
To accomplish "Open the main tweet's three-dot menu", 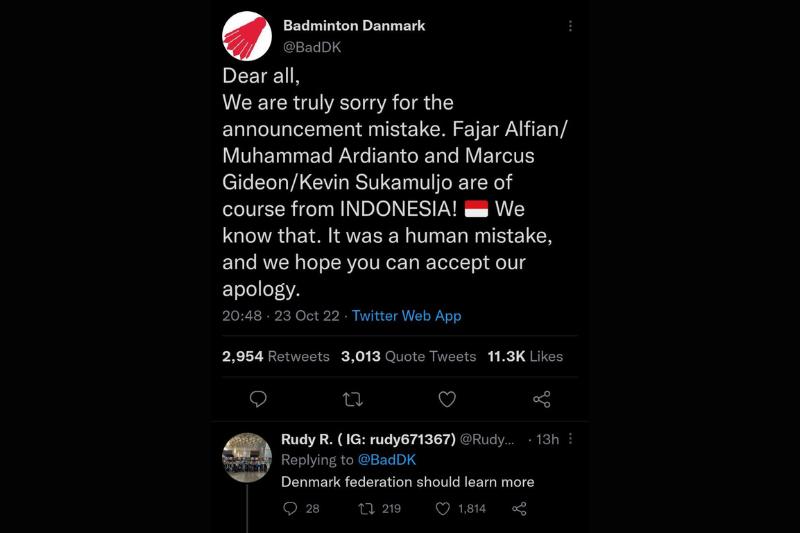I will 570,26.
